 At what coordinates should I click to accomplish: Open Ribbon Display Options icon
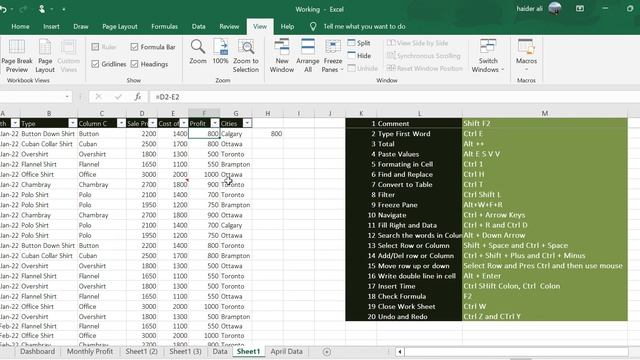pyautogui.click(x=580, y=9)
